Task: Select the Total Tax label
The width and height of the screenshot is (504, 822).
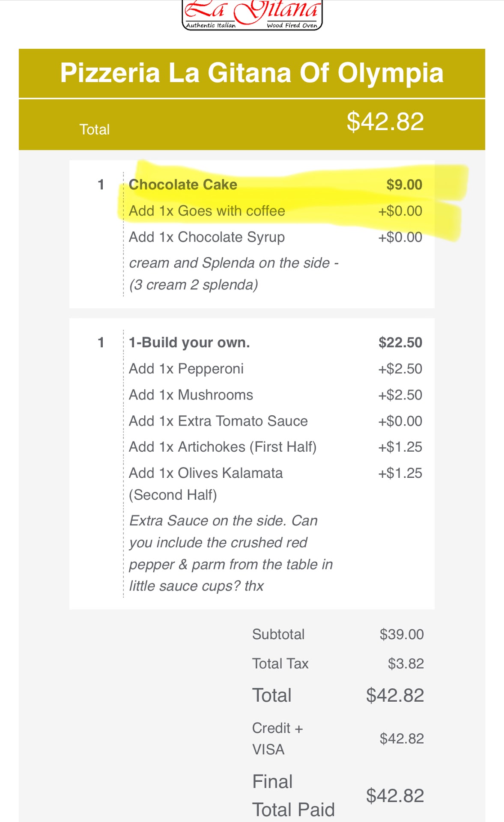Action: [x=280, y=664]
